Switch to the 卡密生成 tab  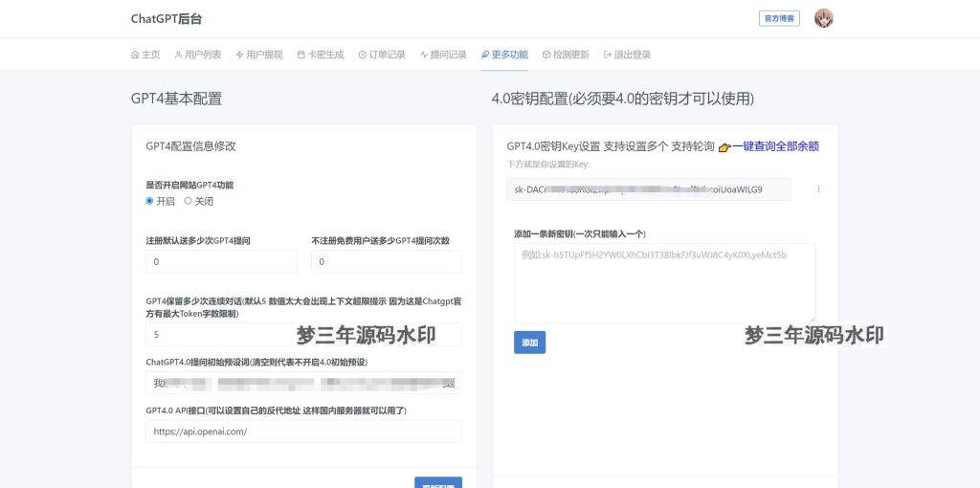[320, 55]
